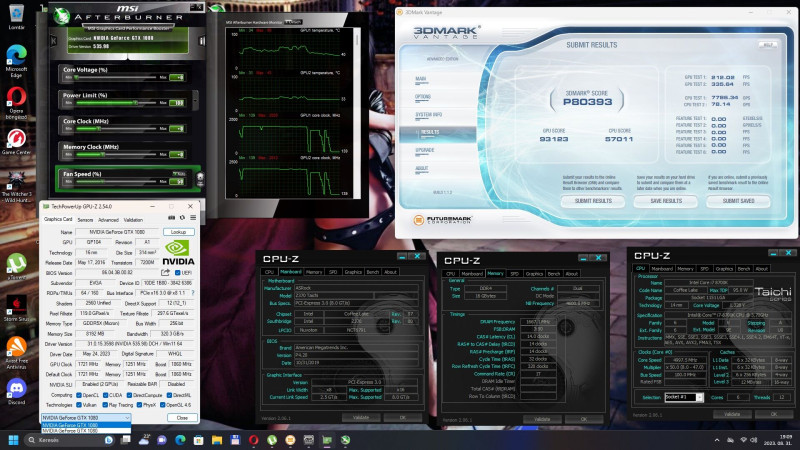This screenshot has width=800, height=450.
Task: Click the GPU-Z refresh icon
Action: [182, 218]
